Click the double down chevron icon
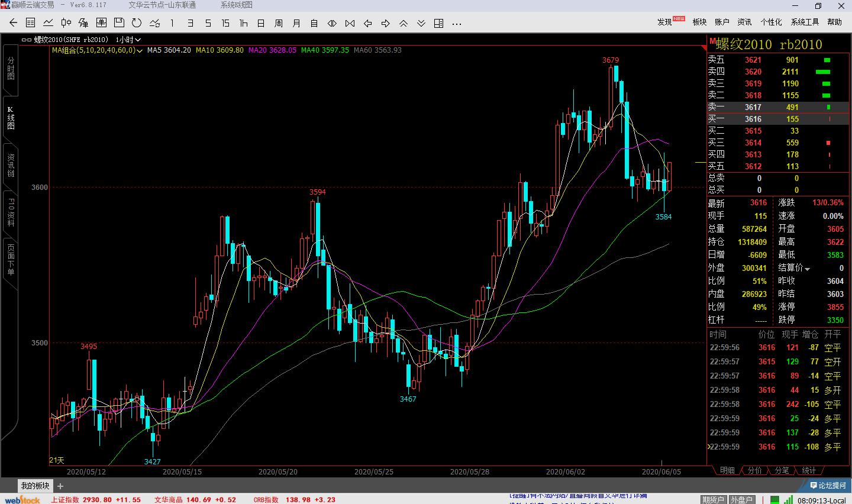 pyautogui.click(x=421, y=23)
